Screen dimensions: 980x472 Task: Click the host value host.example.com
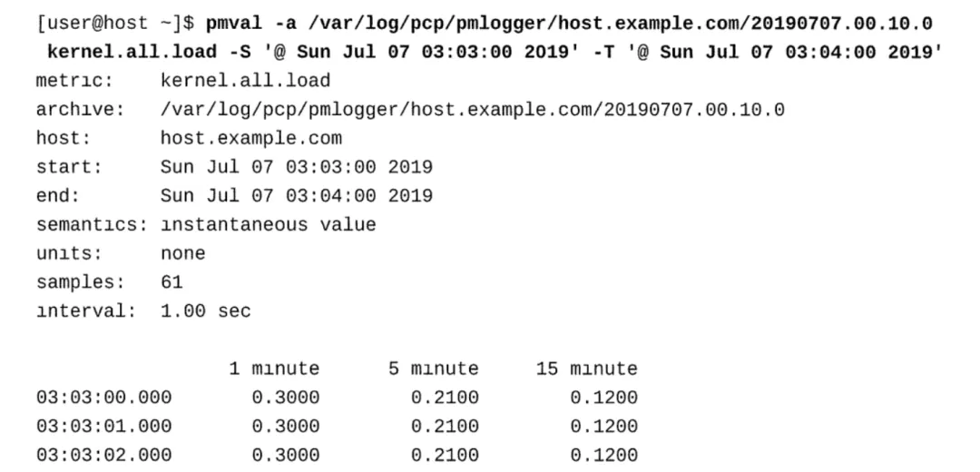(x=251, y=138)
